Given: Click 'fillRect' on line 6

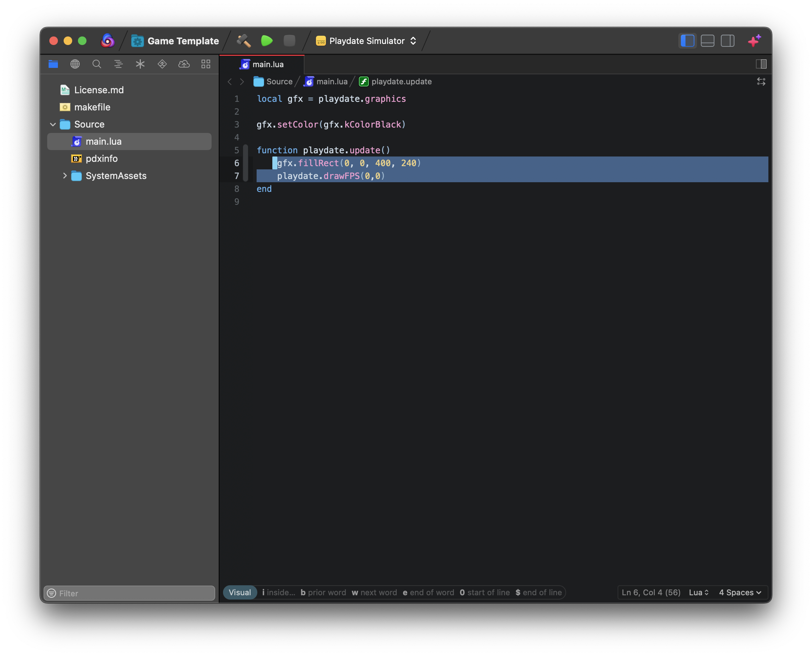Looking at the screenshot, I should [x=318, y=163].
